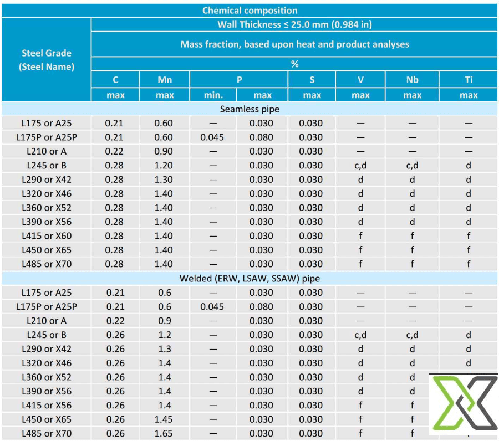
Task: Click the Welded ERW LSAW SSAW section header
Action: [251, 279]
